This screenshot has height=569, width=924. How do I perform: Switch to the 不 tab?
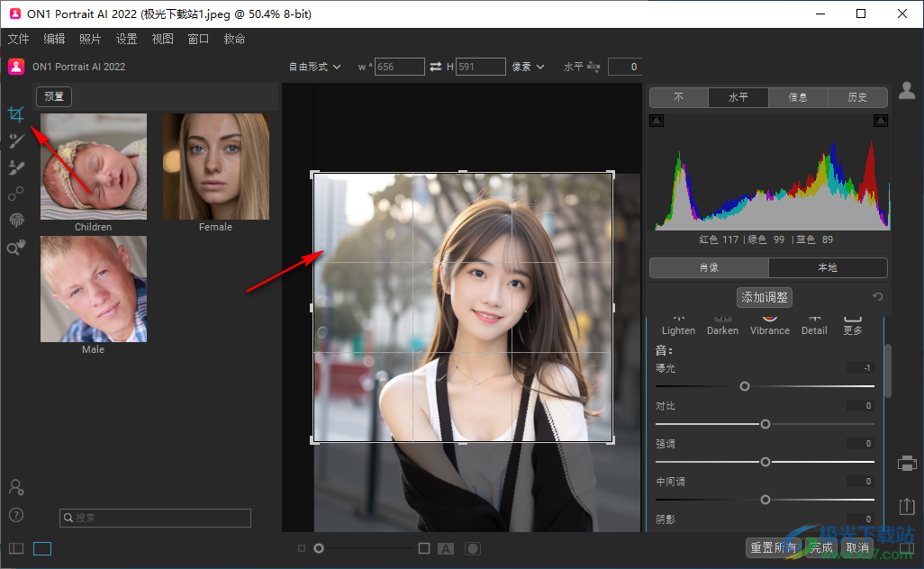pyautogui.click(x=679, y=97)
